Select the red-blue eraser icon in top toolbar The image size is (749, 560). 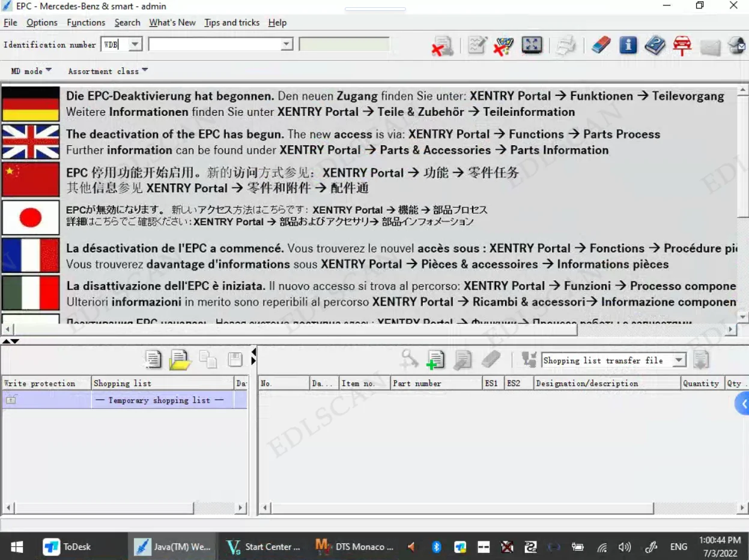601,46
